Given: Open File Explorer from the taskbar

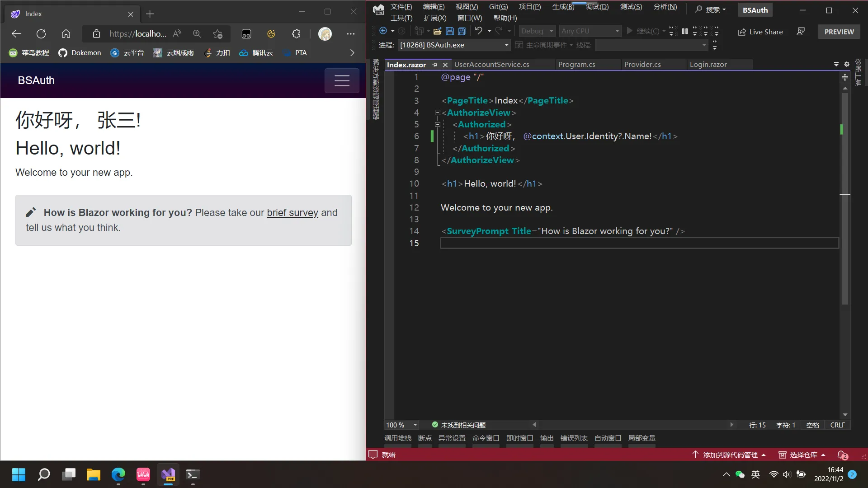Looking at the screenshot, I should (x=94, y=474).
